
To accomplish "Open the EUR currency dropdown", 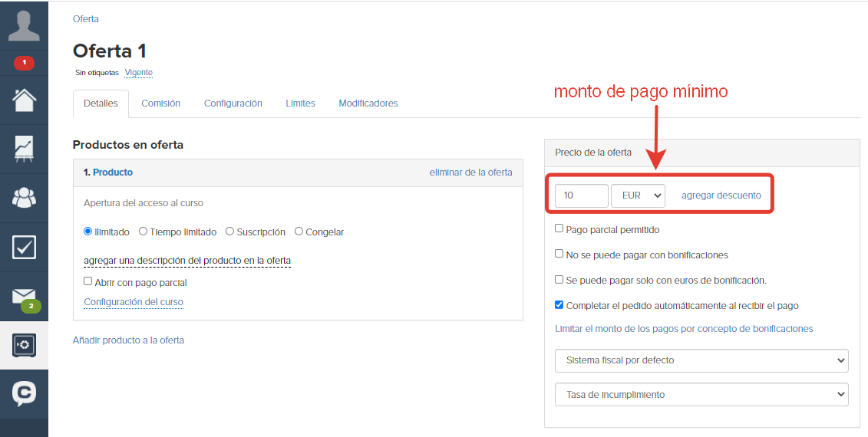I will [639, 195].
